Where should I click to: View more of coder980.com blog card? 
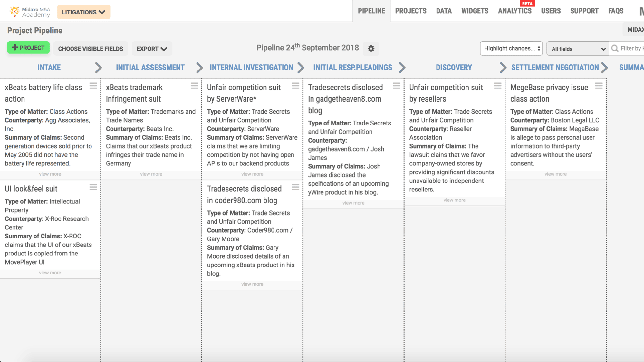click(252, 284)
